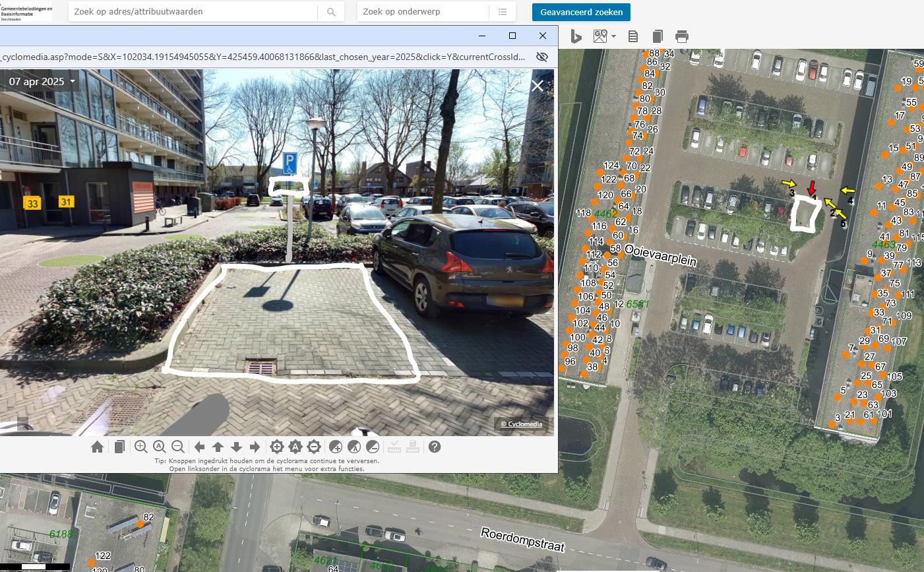Click the home icon in the cyclorama toolbar

[97, 447]
